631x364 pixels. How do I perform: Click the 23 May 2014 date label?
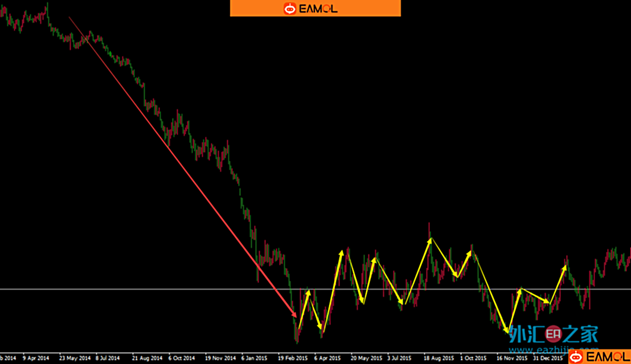pyautogui.click(x=75, y=359)
